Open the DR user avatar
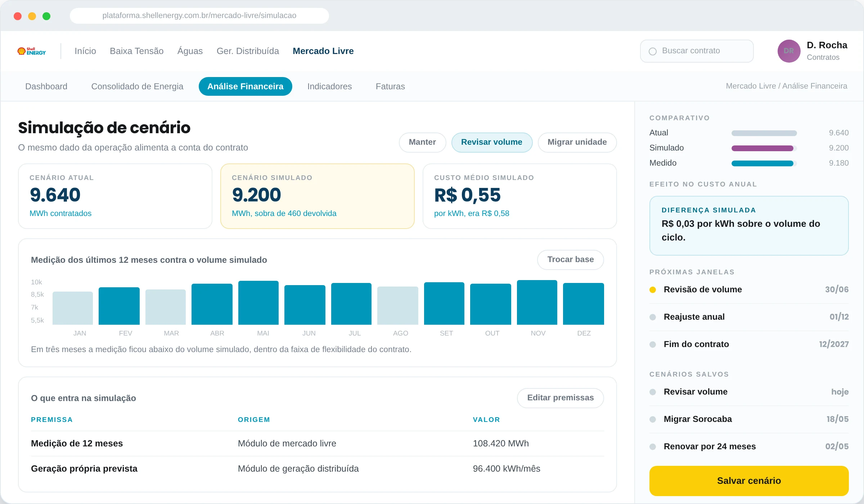This screenshot has width=864, height=504. (x=789, y=51)
